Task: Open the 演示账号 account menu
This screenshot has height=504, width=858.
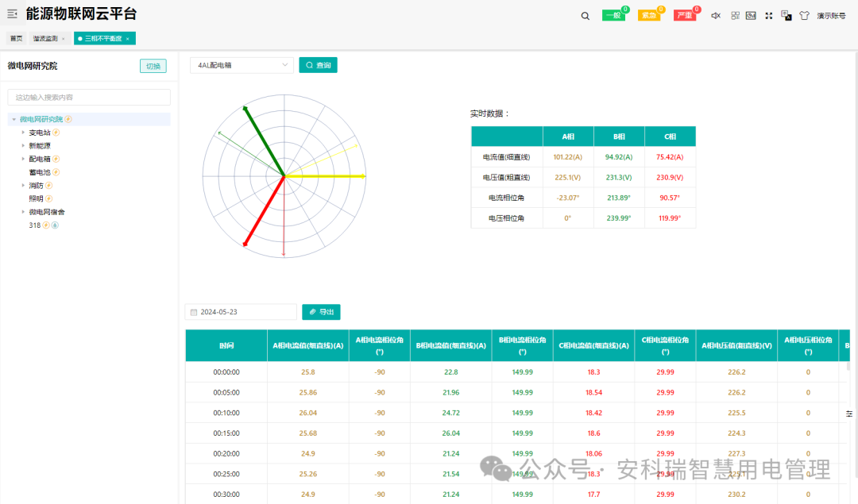Action: click(831, 16)
